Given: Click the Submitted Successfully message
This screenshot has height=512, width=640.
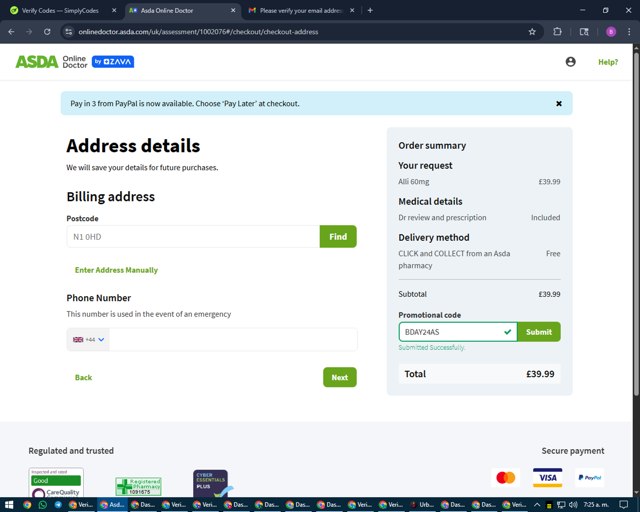Looking at the screenshot, I should coord(432,347).
